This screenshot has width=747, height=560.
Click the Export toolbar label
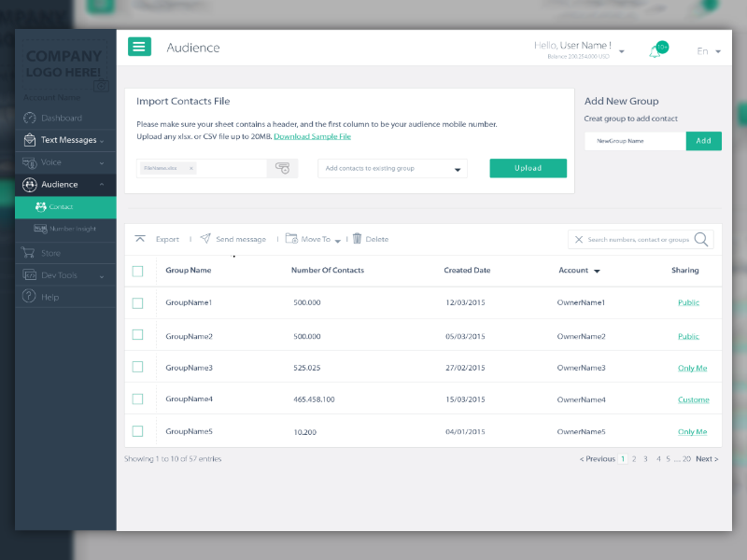pyautogui.click(x=167, y=239)
